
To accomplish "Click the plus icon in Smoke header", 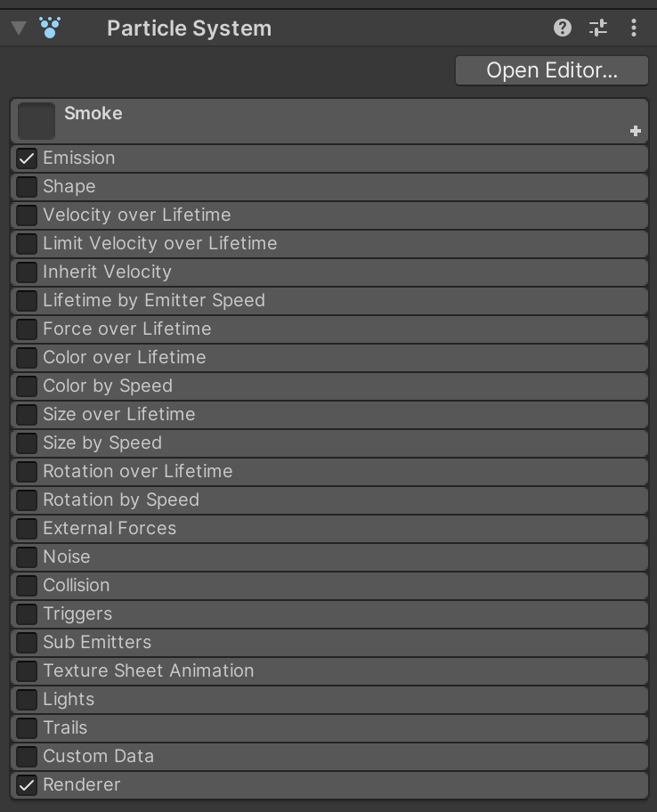I will click(x=636, y=131).
